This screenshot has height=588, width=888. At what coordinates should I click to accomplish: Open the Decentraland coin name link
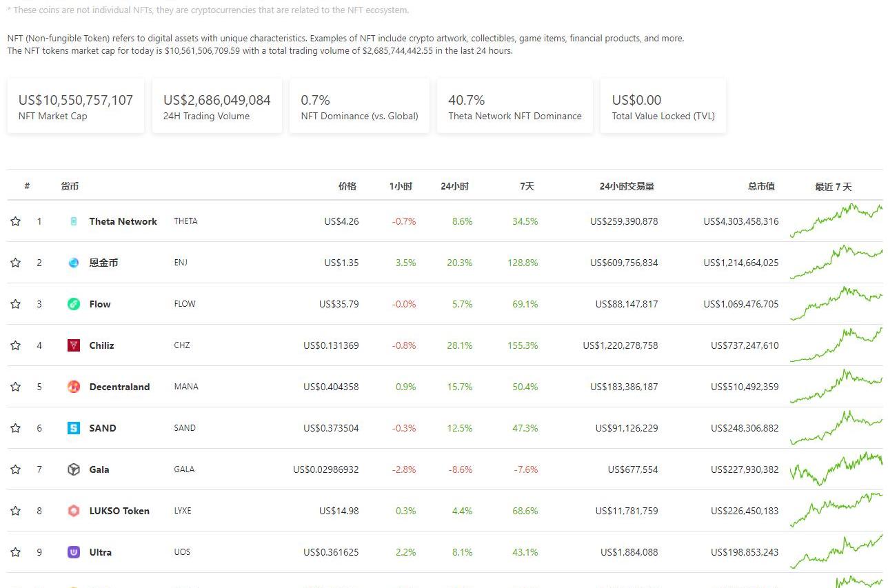coord(119,387)
